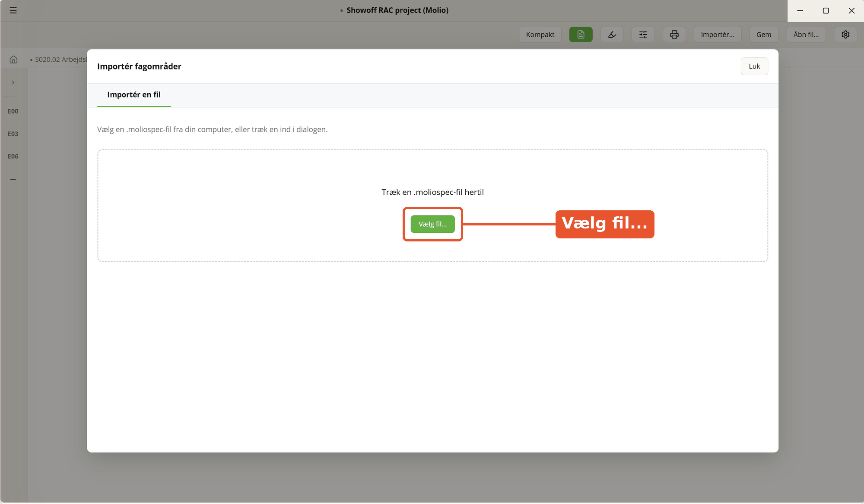The height and width of the screenshot is (504, 864).
Task: Click the green document view icon
Action: (581, 35)
